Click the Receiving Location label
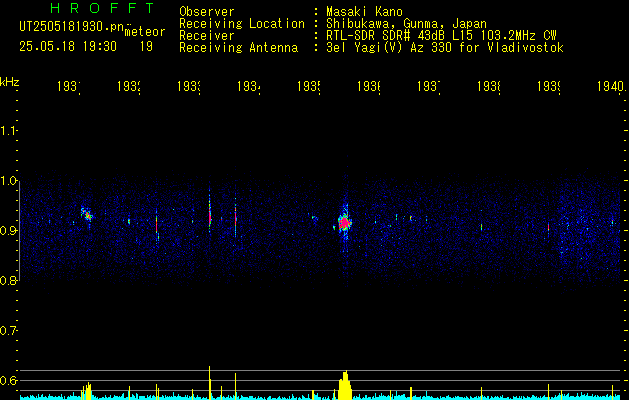Viewport: 629px width, 400px height. (x=242, y=24)
